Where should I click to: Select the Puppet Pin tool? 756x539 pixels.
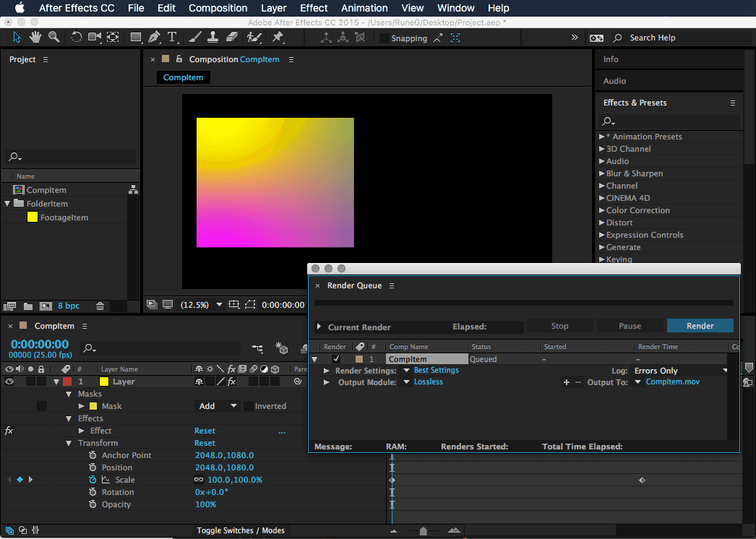tap(278, 37)
